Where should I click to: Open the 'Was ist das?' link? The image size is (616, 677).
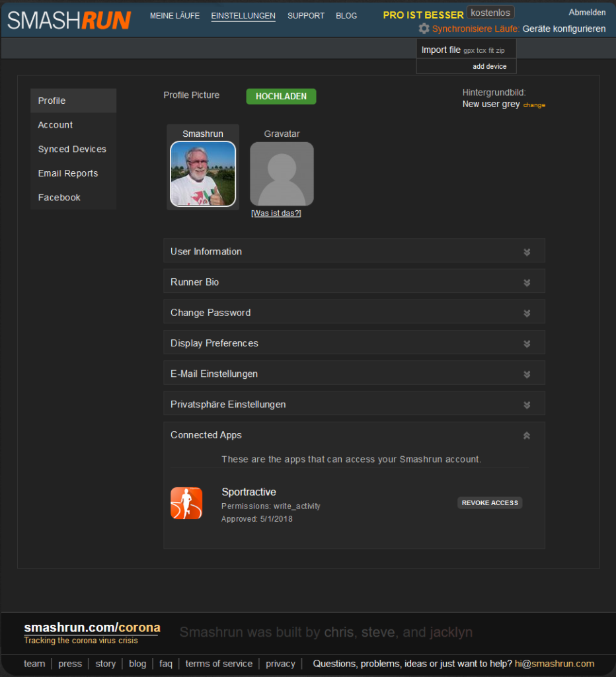[x=276, y=214]
